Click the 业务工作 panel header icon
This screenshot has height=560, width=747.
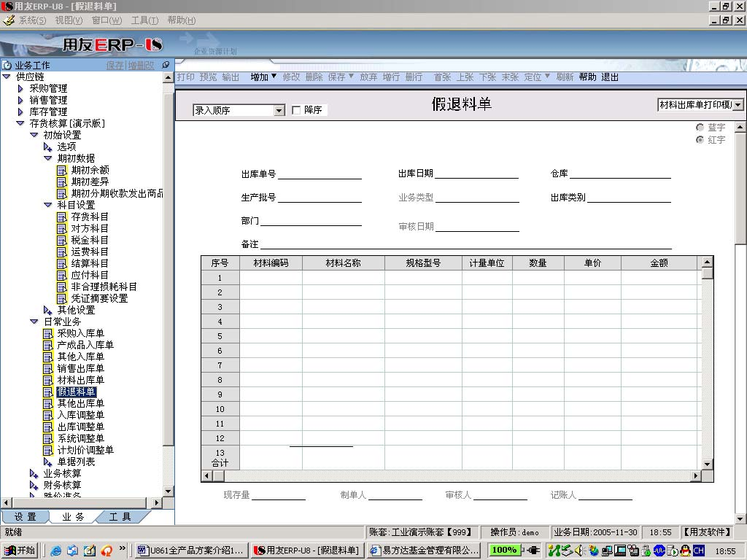[x=7, y=65]
